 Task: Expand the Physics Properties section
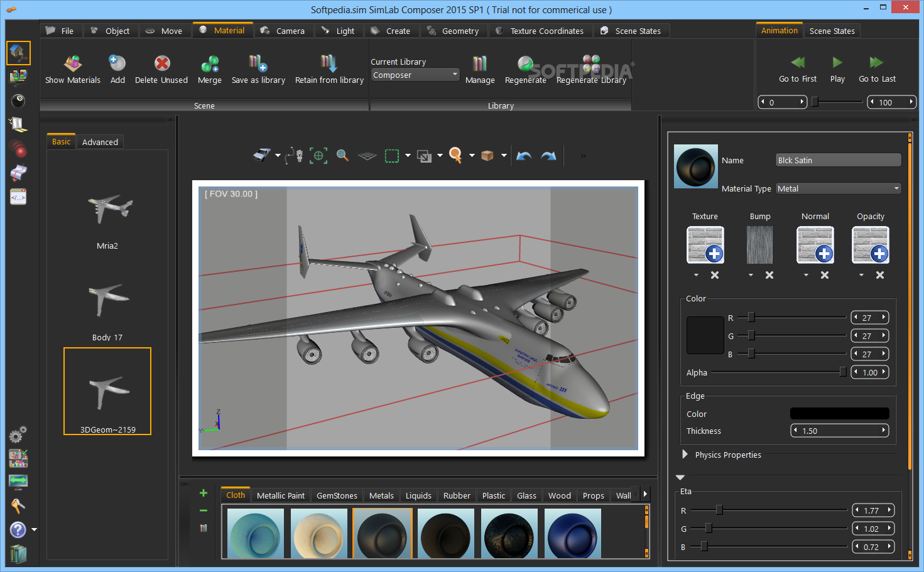tap(685, 454)
